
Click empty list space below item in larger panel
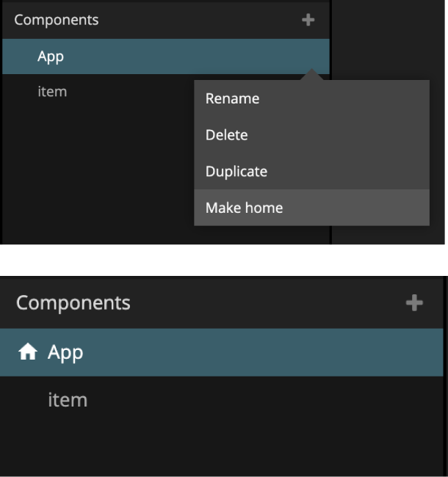coord(220,448)
